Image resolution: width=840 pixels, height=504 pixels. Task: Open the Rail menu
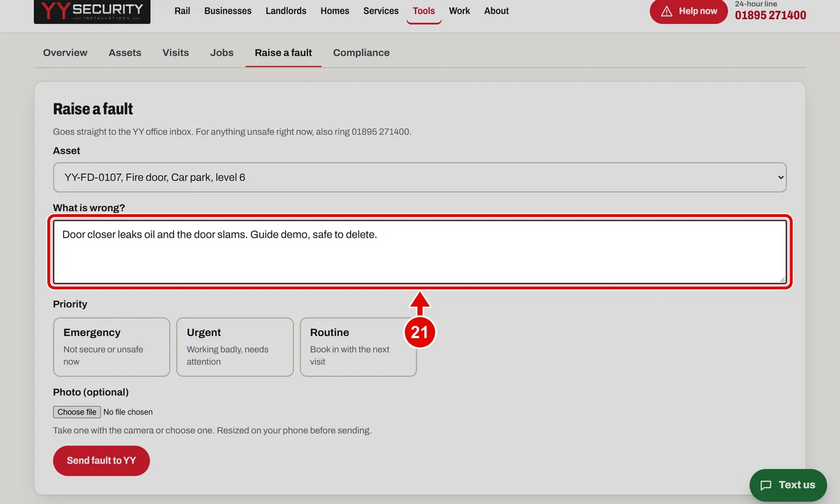click(182, 11)
